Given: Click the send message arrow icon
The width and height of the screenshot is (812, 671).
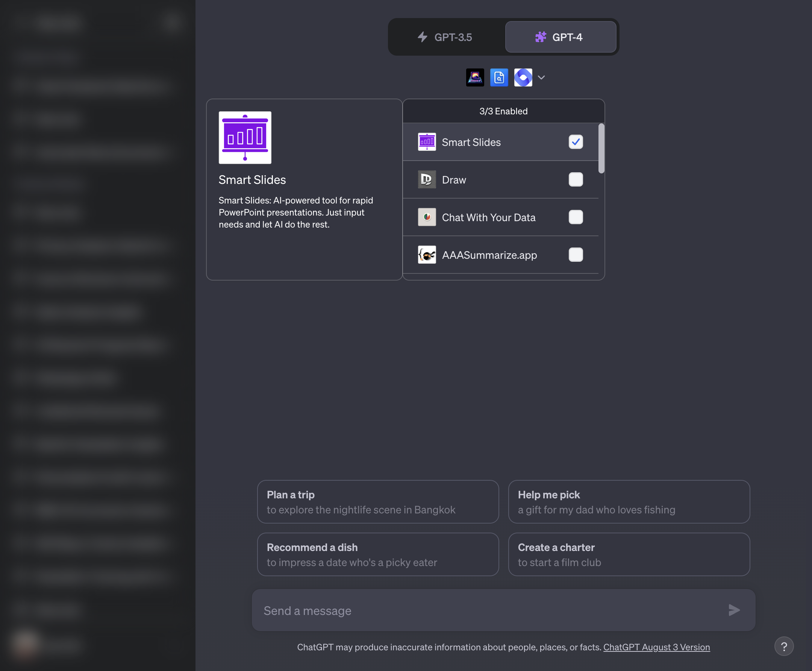Looking at the screenshot, I should (733, 610).
